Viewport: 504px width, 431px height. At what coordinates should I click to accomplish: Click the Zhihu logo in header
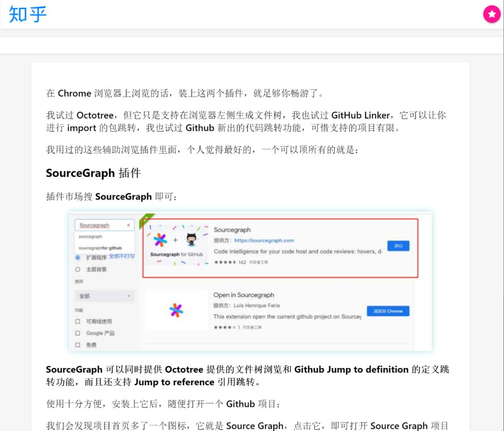(28, 14)
